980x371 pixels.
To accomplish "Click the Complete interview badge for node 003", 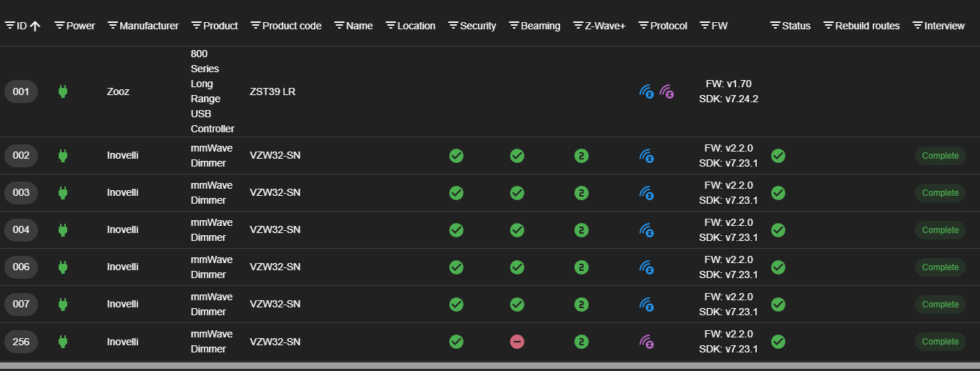I will pyautogui.click(x=940, y=193).
